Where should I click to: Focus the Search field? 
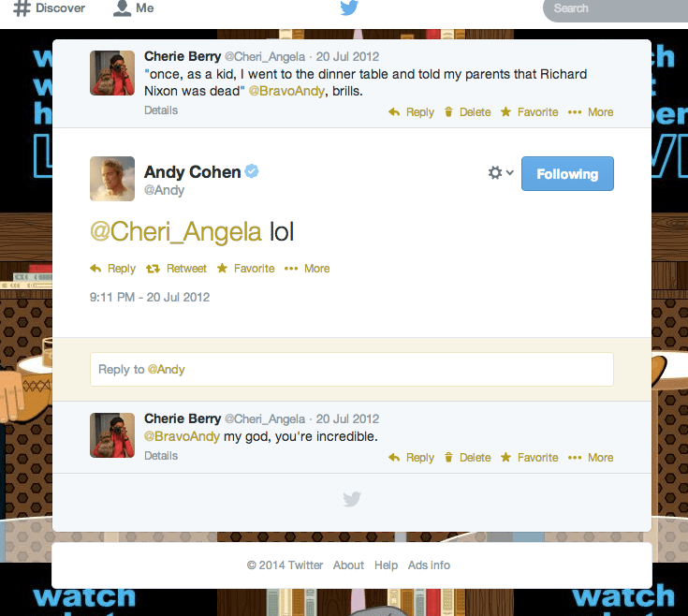(615, 8)
